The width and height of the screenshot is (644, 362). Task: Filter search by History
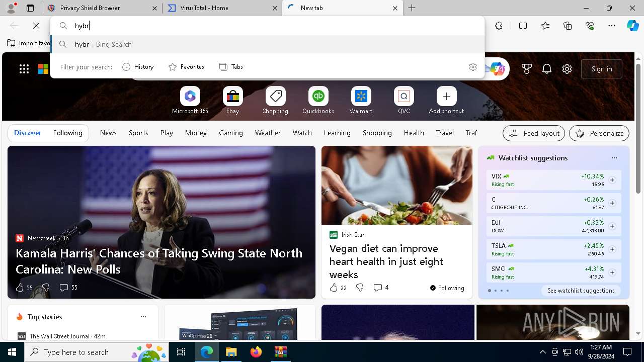138,67
